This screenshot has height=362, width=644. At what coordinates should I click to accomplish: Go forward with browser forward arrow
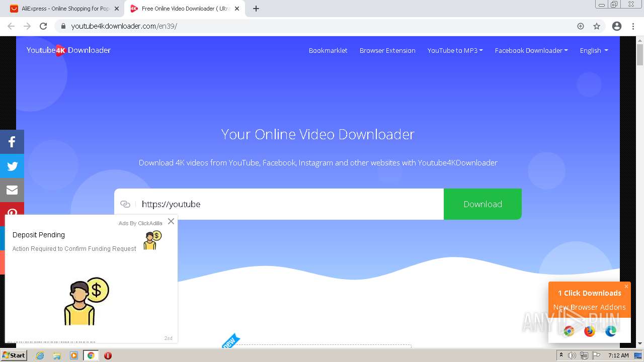(x=27, y=26)
